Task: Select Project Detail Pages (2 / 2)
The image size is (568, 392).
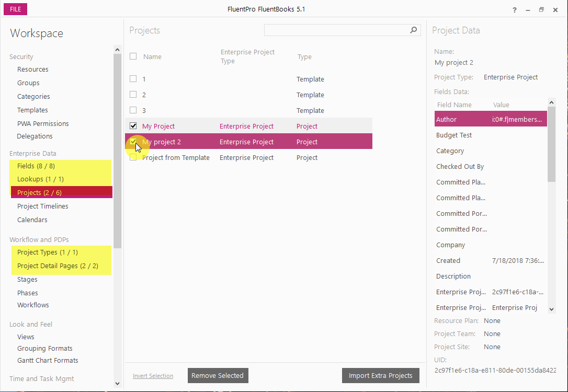Action: 58,266
